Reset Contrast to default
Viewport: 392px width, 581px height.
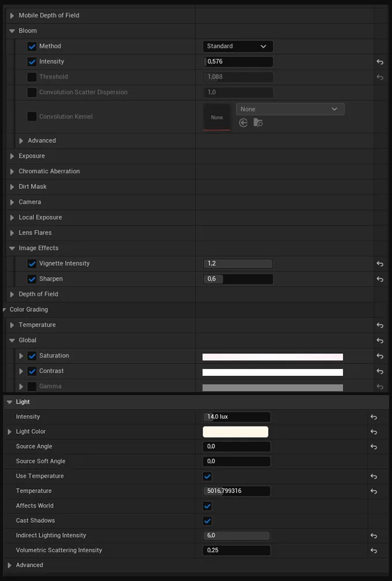coord(380,371)
